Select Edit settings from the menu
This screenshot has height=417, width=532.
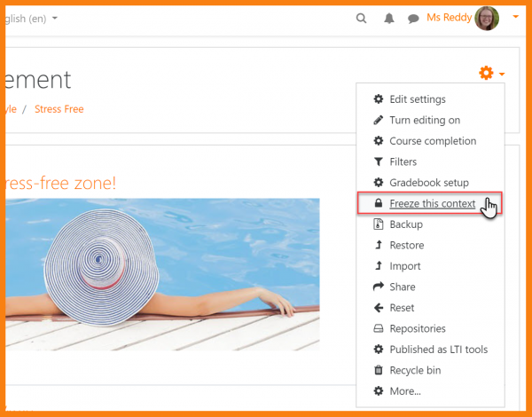point(417,99)
